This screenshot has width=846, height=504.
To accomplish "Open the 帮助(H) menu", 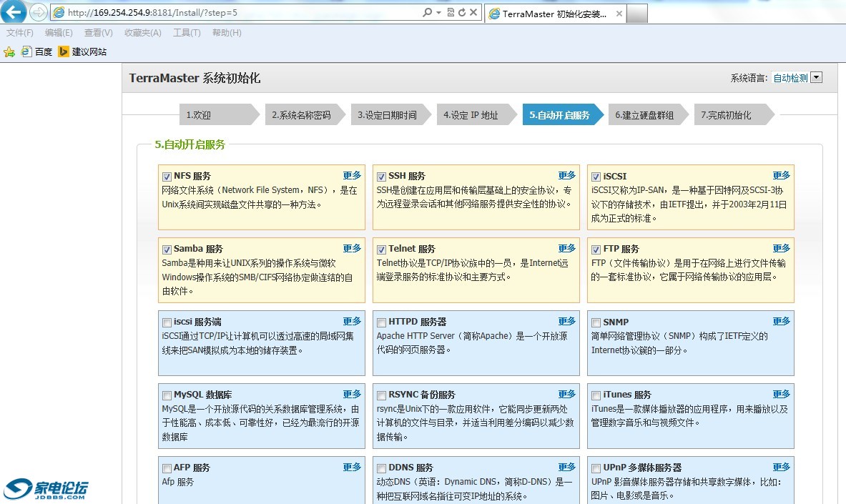I will coord(227,33).
